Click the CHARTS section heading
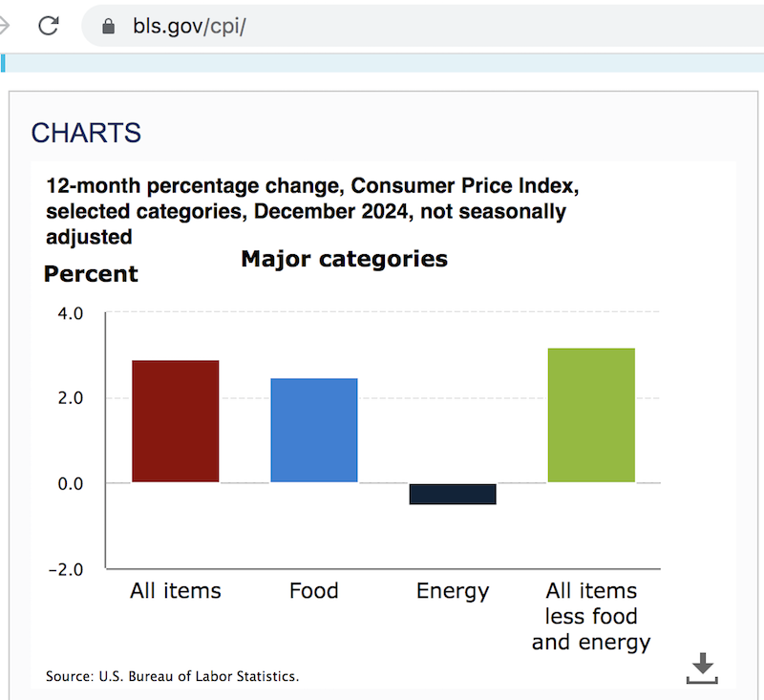764x700 pixels. (86, 133)
